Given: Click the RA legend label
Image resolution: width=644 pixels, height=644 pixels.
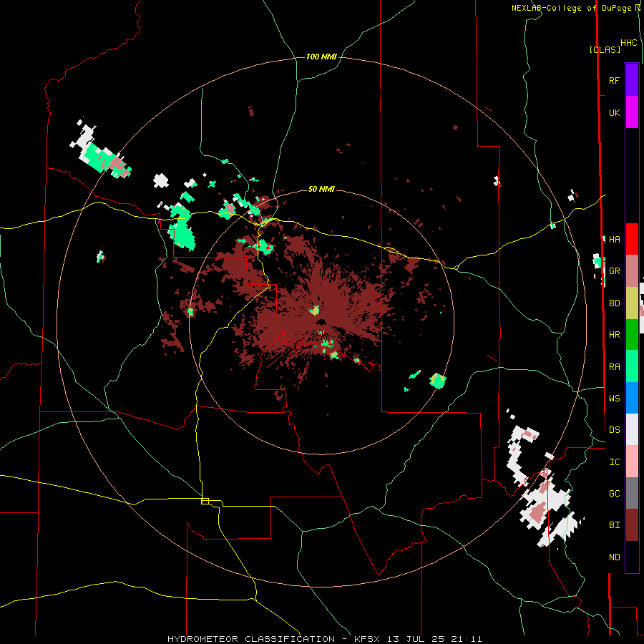Looking at the screenshot, I should [615, 367].
